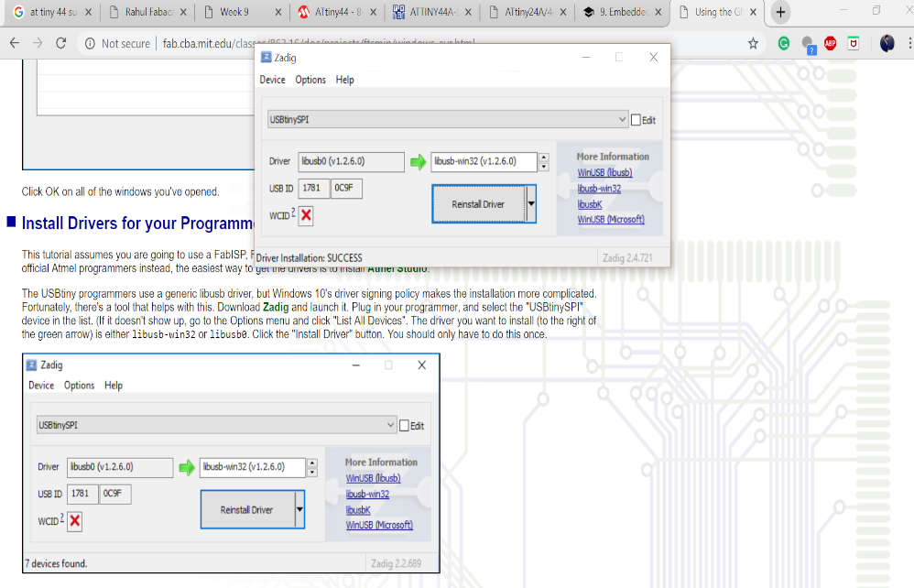The height and width of the screenshot is (588, 914).
Task: Open the libusb-win32 link in Zadig window
Action: click(x=599, y=189)
